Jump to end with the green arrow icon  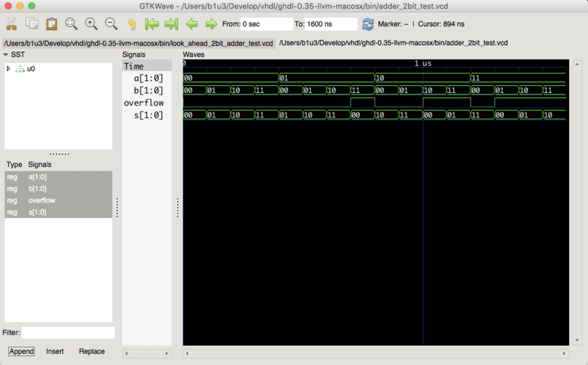tap(171, 24)
